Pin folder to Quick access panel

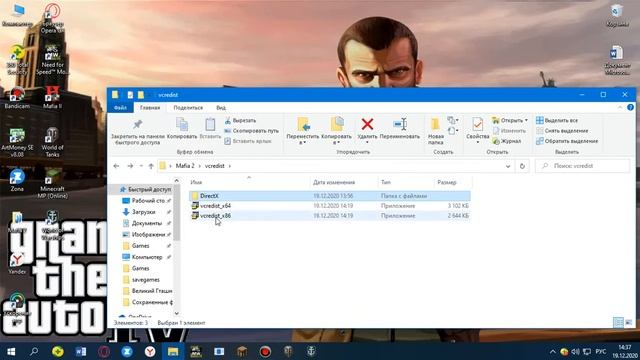tap(138, 131)
